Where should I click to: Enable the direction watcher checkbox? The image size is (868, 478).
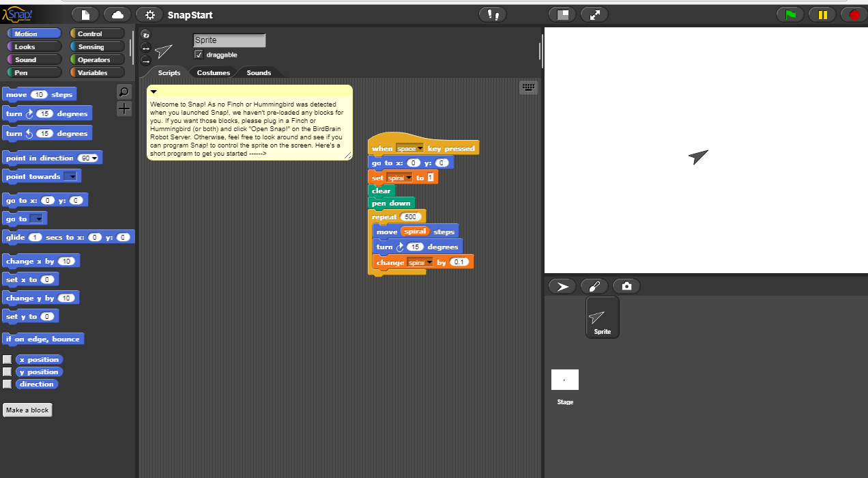[8, 384]
